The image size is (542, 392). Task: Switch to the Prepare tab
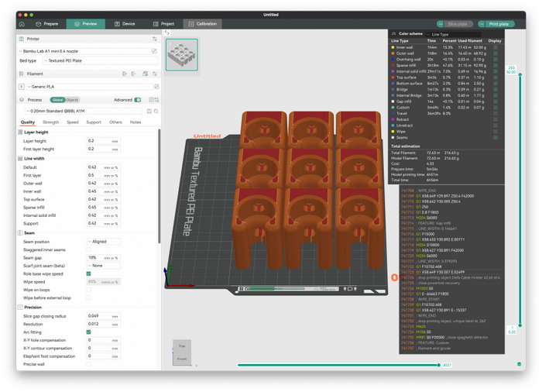[46, 24]
